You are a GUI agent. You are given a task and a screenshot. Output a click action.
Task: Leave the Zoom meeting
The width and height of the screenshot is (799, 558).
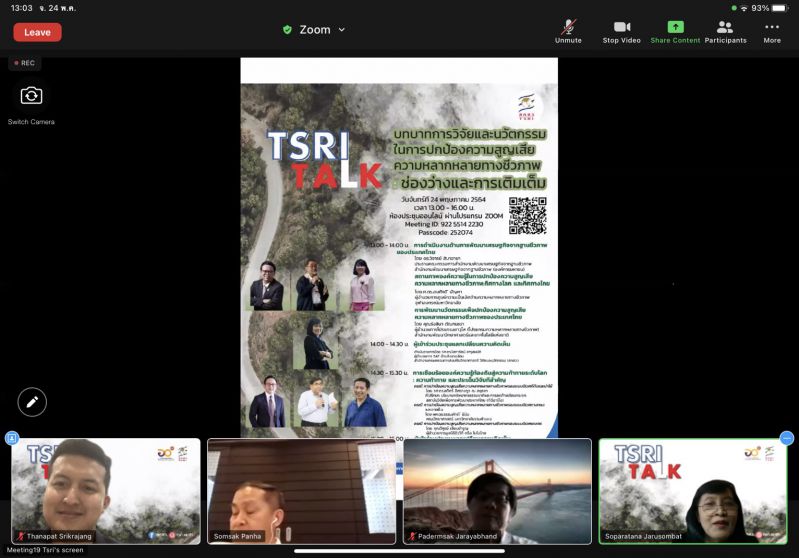coord(37,32)
